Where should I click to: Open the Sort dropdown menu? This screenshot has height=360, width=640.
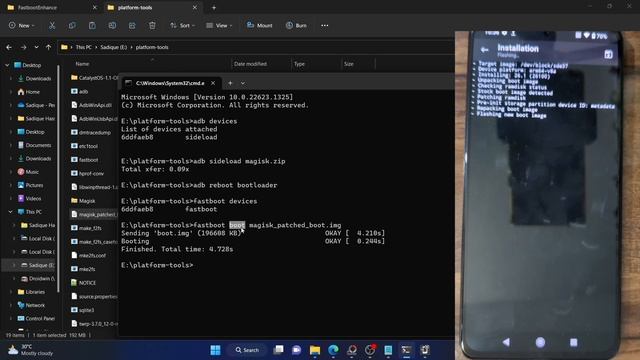(182, 25)
